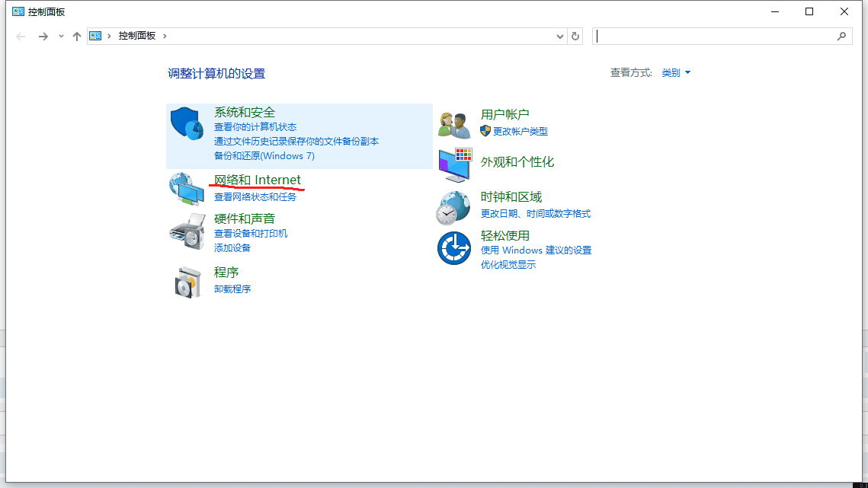The image size is (868, 488).
Task: Open 程序 via the disc icon
Action: [187, 280]
